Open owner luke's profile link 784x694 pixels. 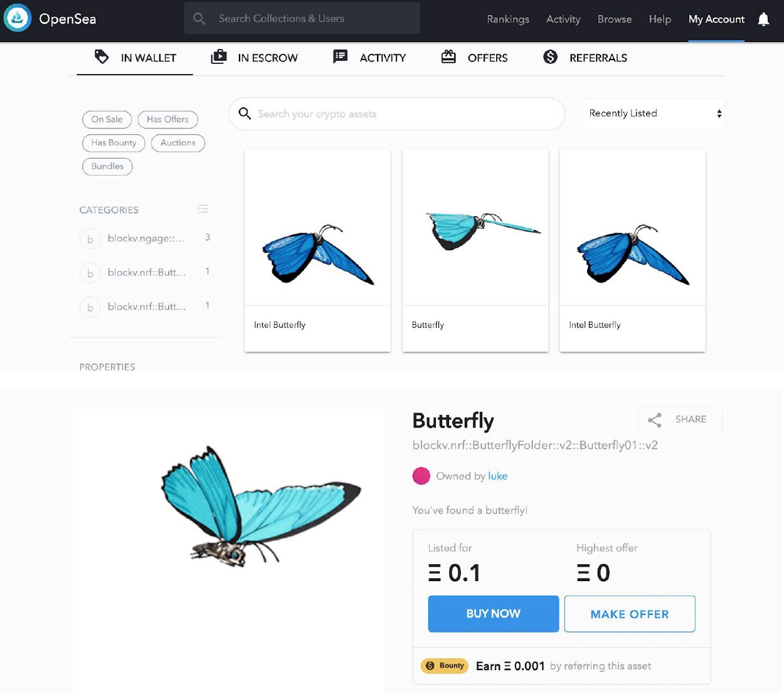coord(498,476)
